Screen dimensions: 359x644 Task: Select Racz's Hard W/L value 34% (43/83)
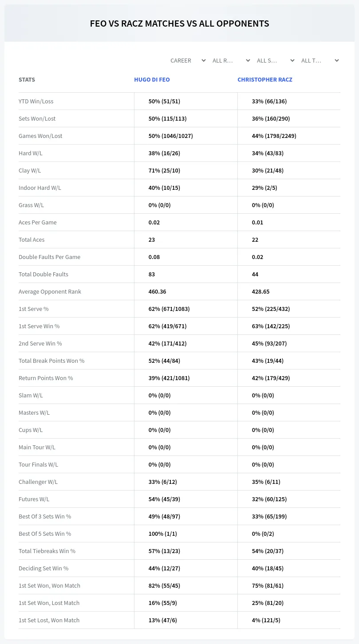coord(268,153)
